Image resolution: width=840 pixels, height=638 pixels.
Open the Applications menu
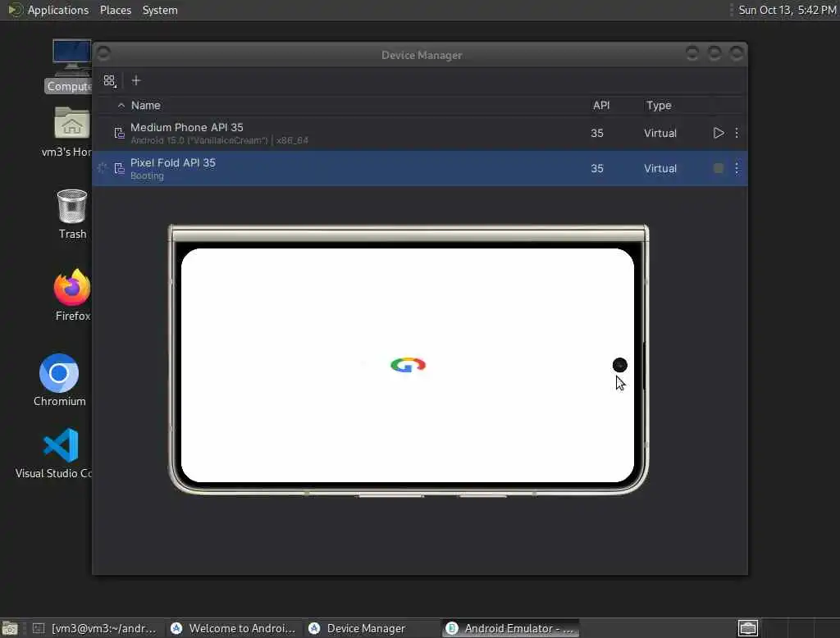coord(48,10)
